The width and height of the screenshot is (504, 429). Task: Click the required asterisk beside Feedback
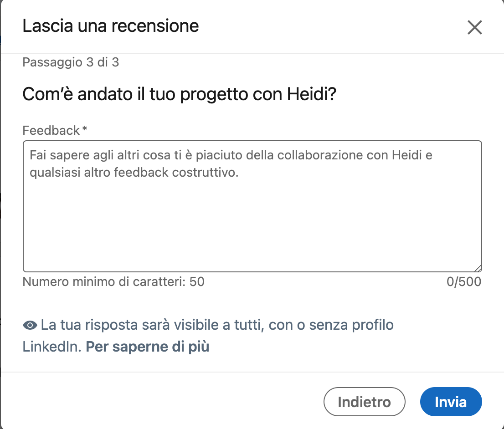84,131
